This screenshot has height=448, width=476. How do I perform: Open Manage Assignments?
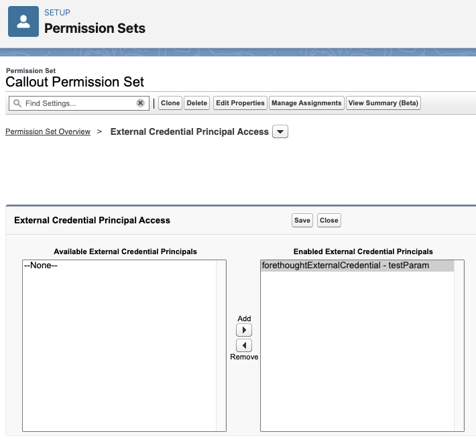[x=306, y=103]
